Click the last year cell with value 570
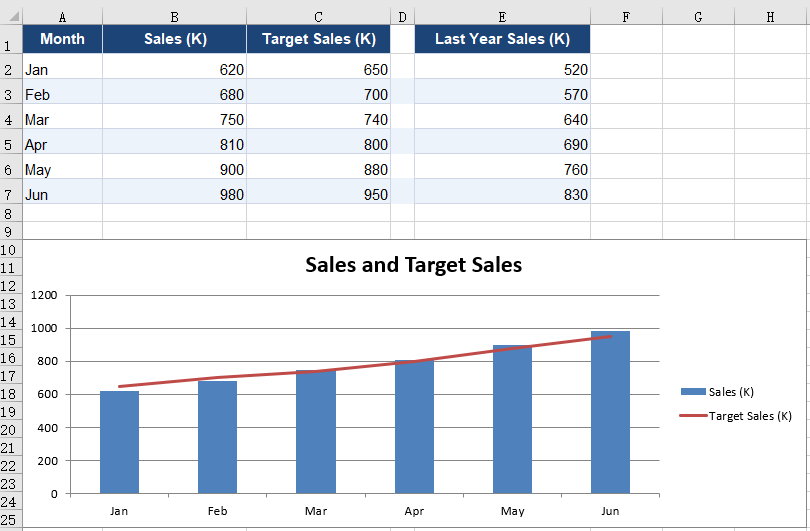 (502, 91)
